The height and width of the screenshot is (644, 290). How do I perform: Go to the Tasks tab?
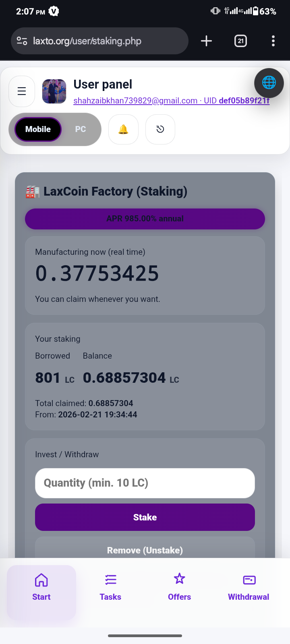click(x=110, y=588)
